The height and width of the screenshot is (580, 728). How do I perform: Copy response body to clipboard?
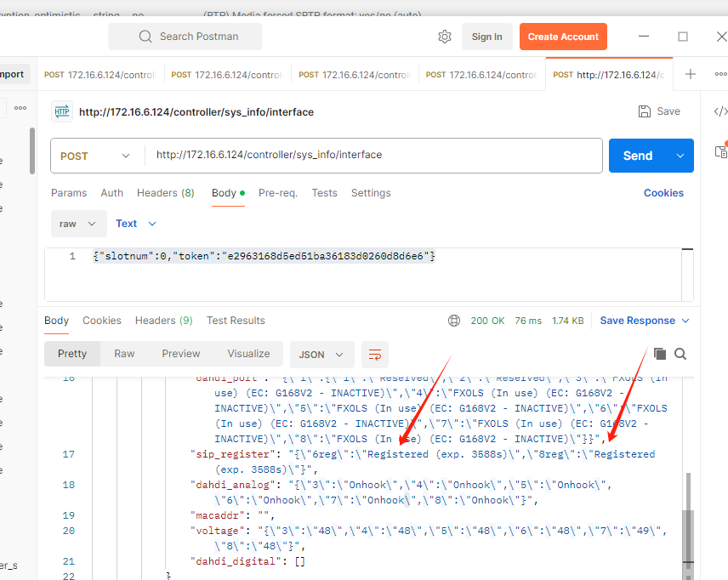coord(660,354)
